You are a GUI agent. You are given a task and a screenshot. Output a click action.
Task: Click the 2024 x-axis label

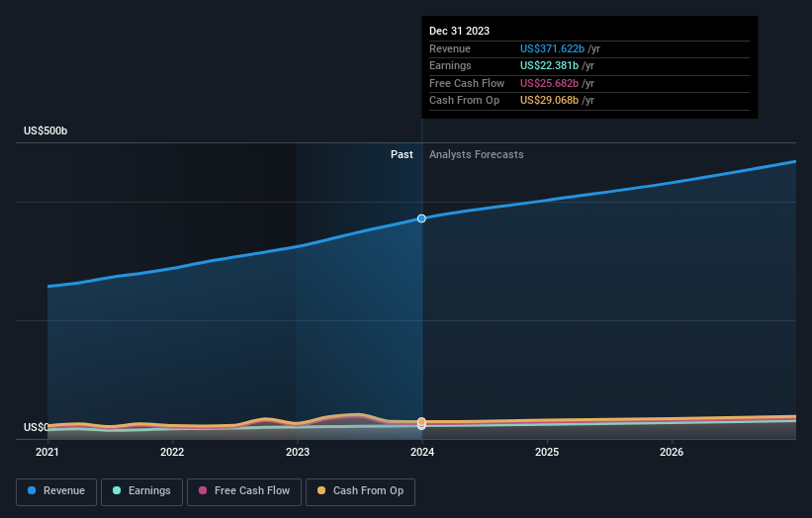(422, 452)
